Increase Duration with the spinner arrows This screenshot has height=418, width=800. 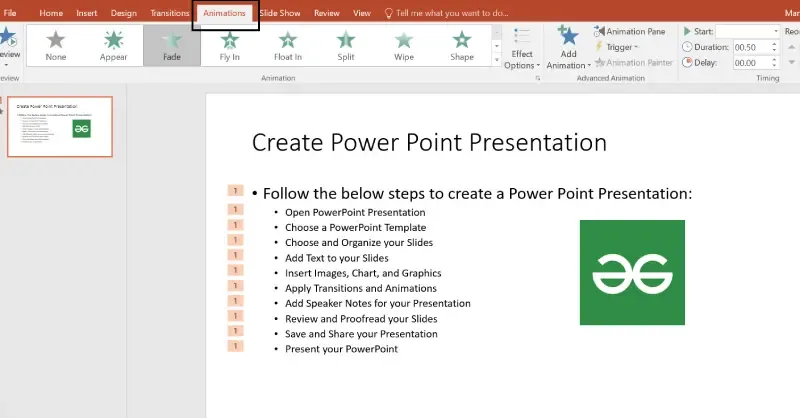tap(774, 44)
